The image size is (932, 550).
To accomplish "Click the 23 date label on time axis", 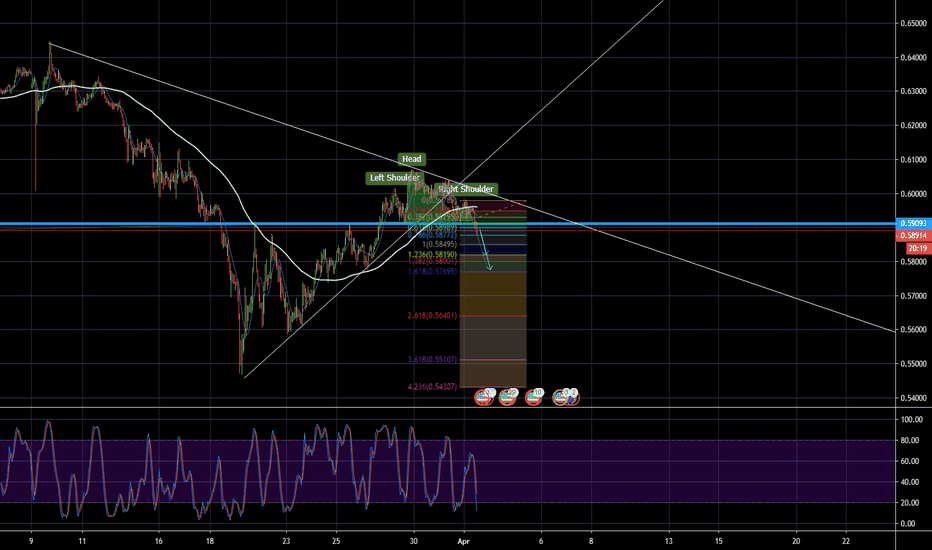I will coord(286,541).
